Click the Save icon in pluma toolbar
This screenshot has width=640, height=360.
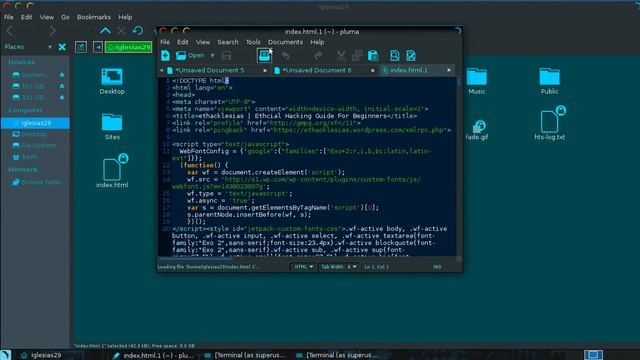(227, 56)
